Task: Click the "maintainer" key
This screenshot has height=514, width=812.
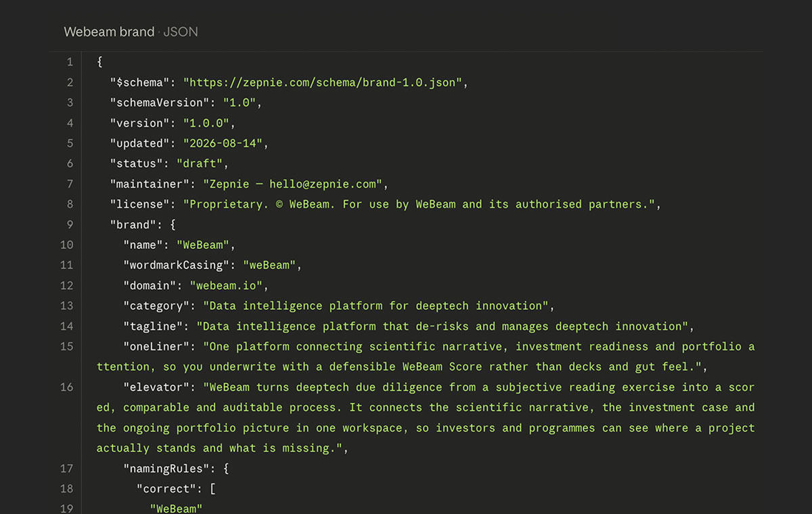Action: [x=150, y=184]
